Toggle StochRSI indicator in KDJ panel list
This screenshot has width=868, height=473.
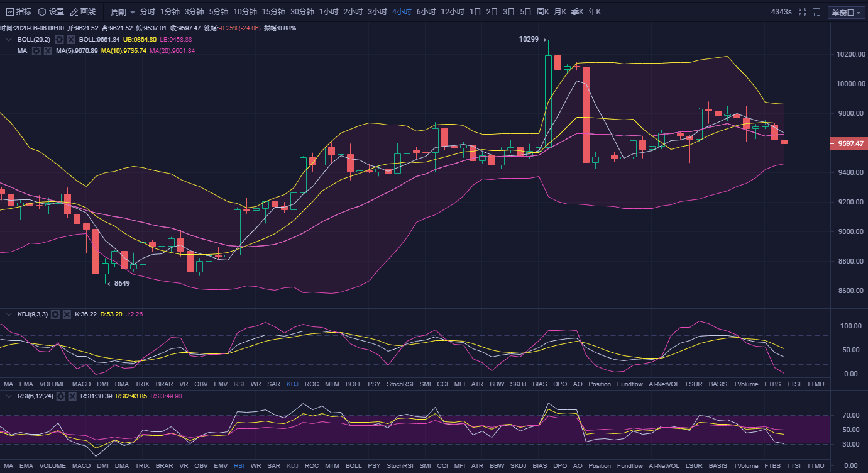click(400, 384)
